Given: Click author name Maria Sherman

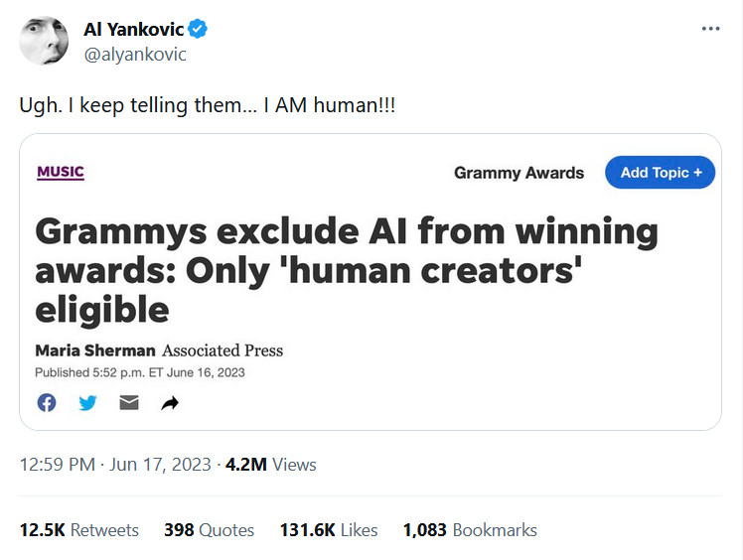Looking at the screenshot, I should [x=93, y=350].
